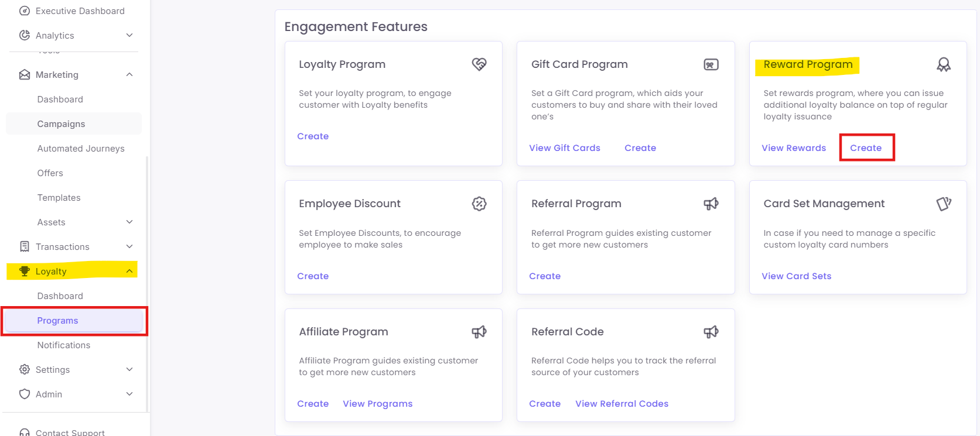Click the Referral Program megaphone icon
Screen dimensions: 980x436
point(711,204)
